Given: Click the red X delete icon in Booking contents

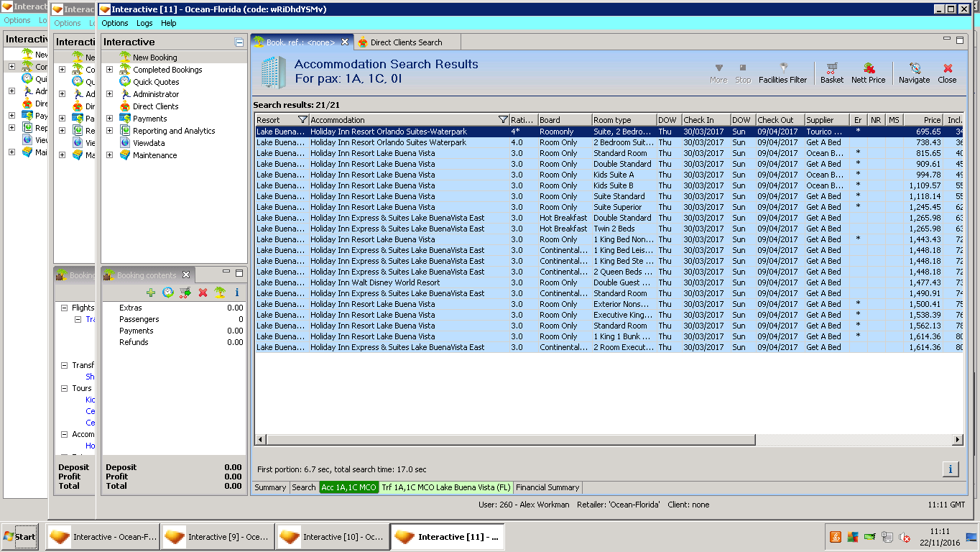Looking at the screenshot, I should (x=203, y=293).
